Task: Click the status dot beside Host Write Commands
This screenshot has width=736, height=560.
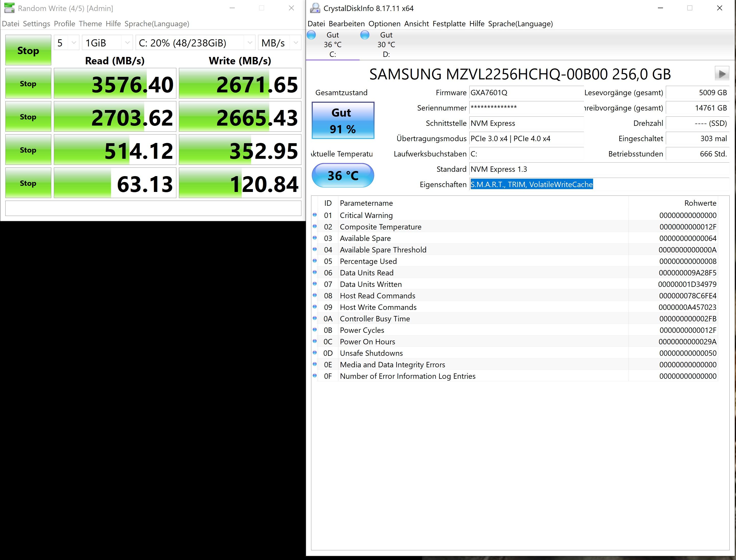Action: pos(315,307)
